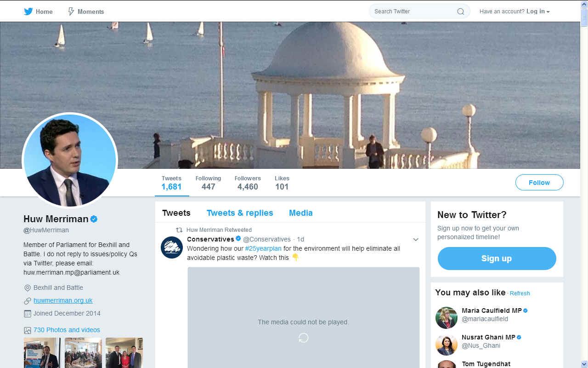Screen dimensions: 588x368
Task: Click the Conservatives tree logo avatar
Action: click(x=172, y=247)
